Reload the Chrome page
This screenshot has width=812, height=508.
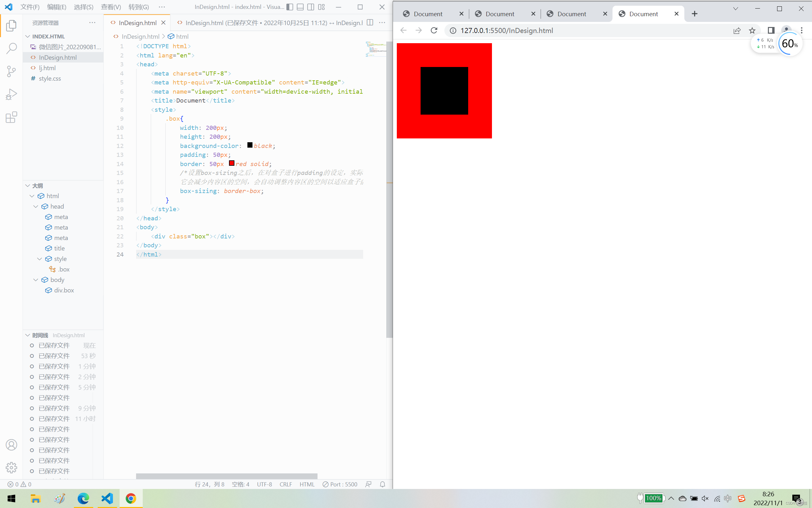pos(434,30)
